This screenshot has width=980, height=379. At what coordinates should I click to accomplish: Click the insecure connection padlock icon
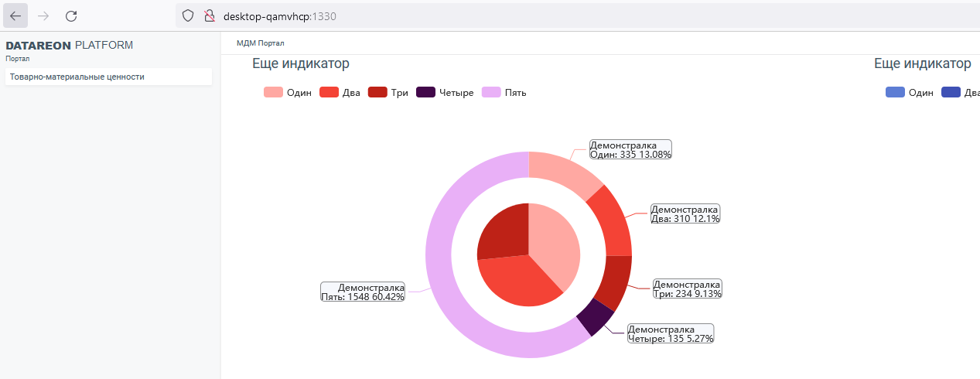coord(207,15)
